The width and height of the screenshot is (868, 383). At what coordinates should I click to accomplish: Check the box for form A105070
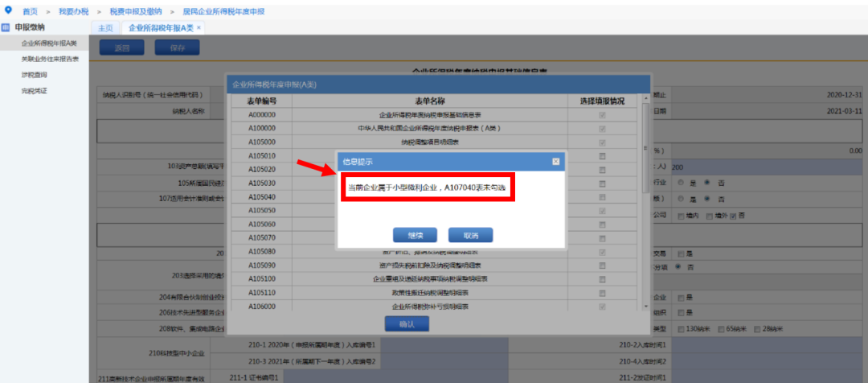602,238
